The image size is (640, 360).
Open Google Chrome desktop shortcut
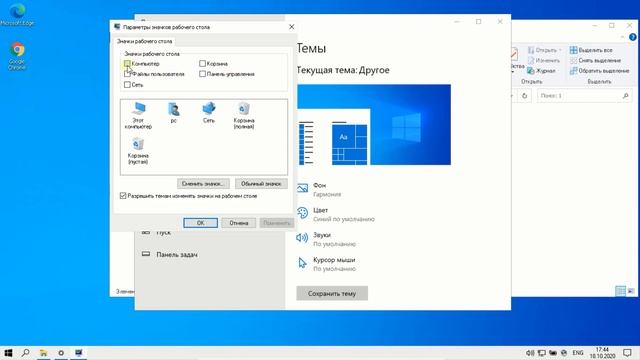[17, 56]
